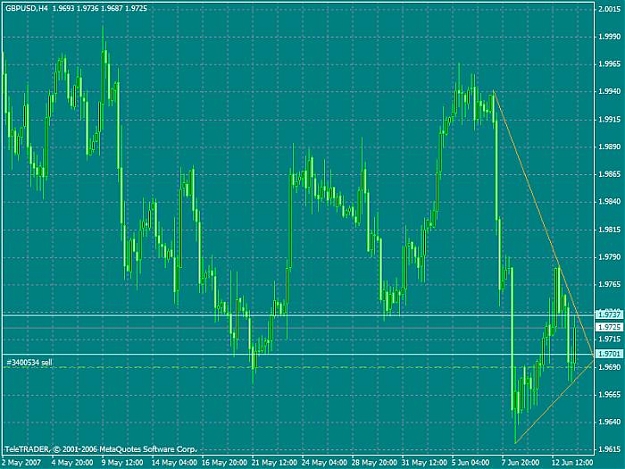Click the 4 May 20:00 time label

coord(72,463)
